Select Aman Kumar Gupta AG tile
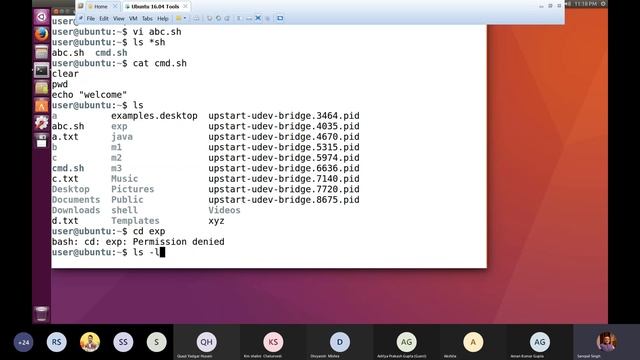The width and height of the screenshot is (640, 360). click(539, 342)
